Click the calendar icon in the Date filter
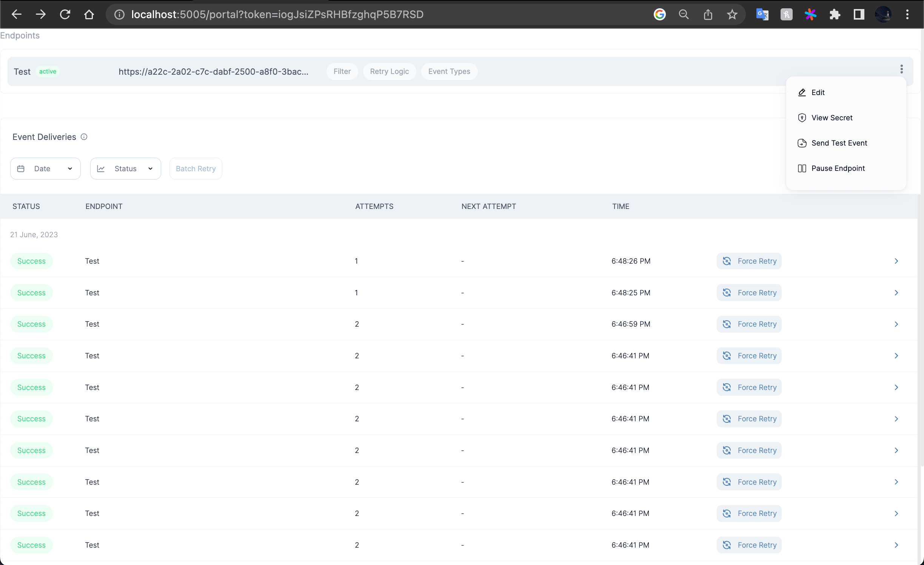924x565 pixels. pos(21,168)
